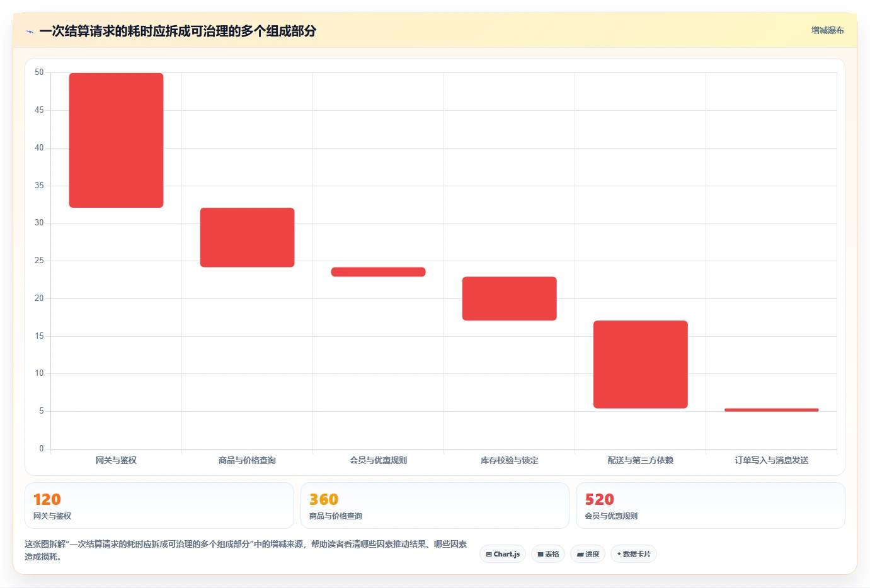Click y-axis tick value 50
Viewport: 870px width, 588px height.
point(39,72)
